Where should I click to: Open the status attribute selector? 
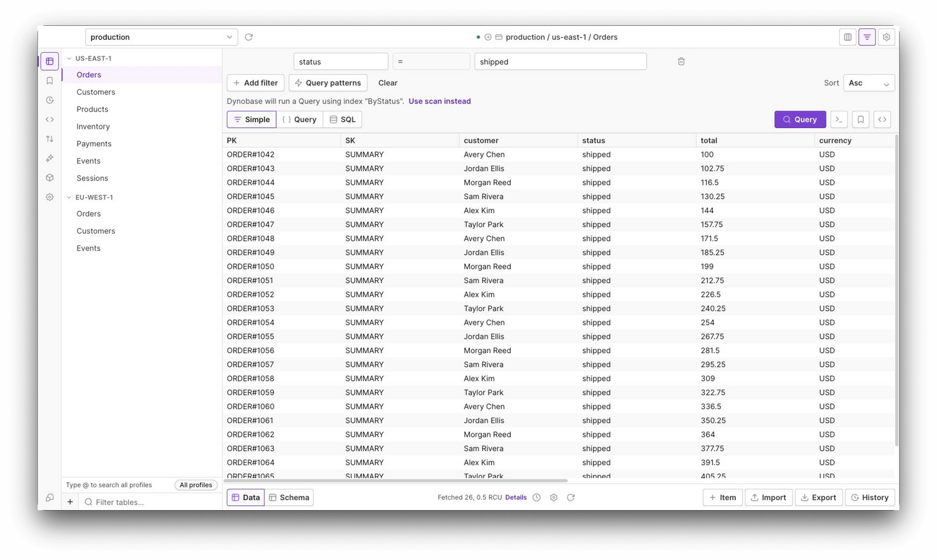click(341, 62)
